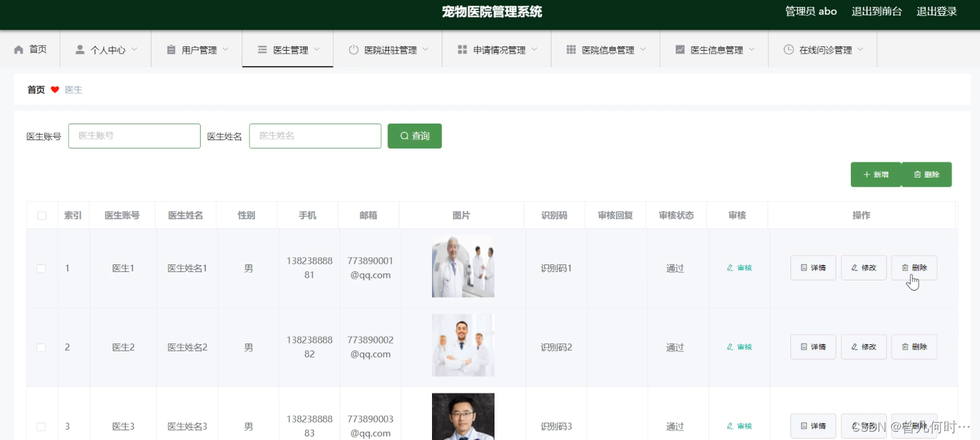Click the clock icon of 在线问诊管理

pos(788,50)
